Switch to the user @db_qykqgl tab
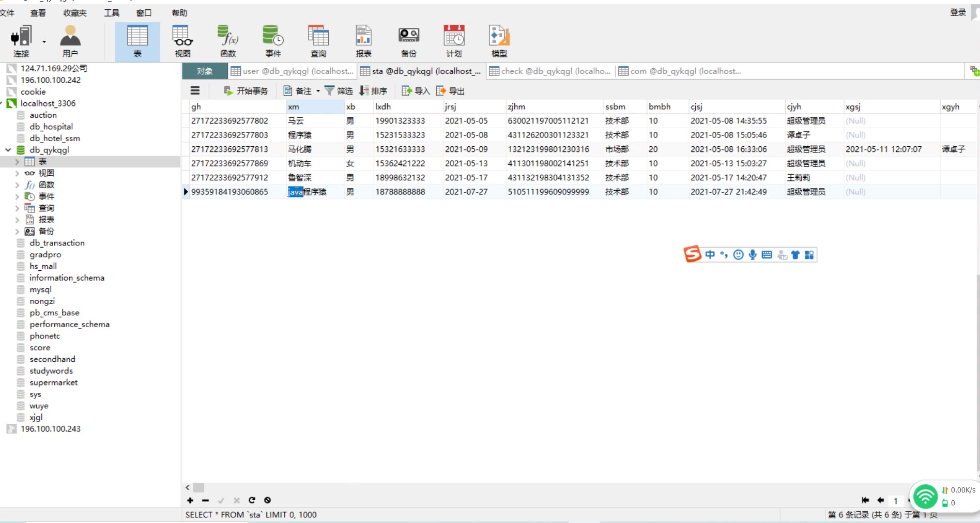This screenshot has height=523, width=980. pos(293,71)
